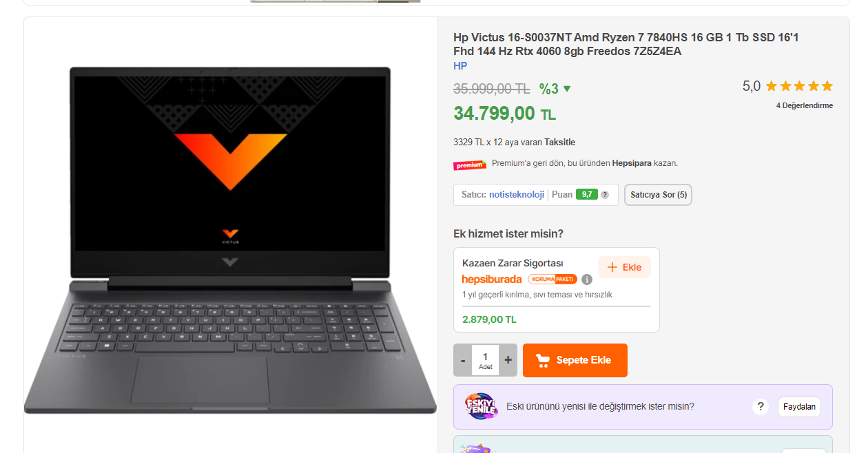Add product with Sepete Ekle button
The height and width of the screenshot is (453, 868).
575,360
